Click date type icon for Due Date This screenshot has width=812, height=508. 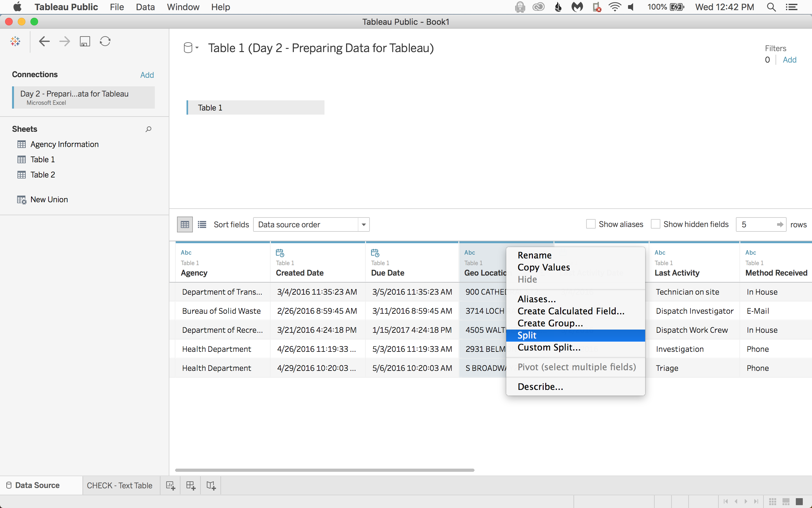tap(375, 253)
